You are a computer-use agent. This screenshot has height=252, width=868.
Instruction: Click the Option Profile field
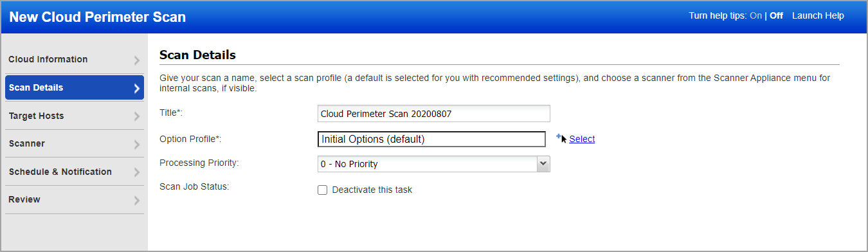pyautogui.click(x=432, y=139)
